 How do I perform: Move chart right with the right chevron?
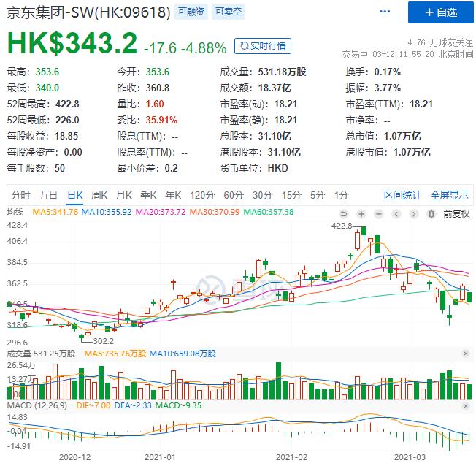[413, 214]
